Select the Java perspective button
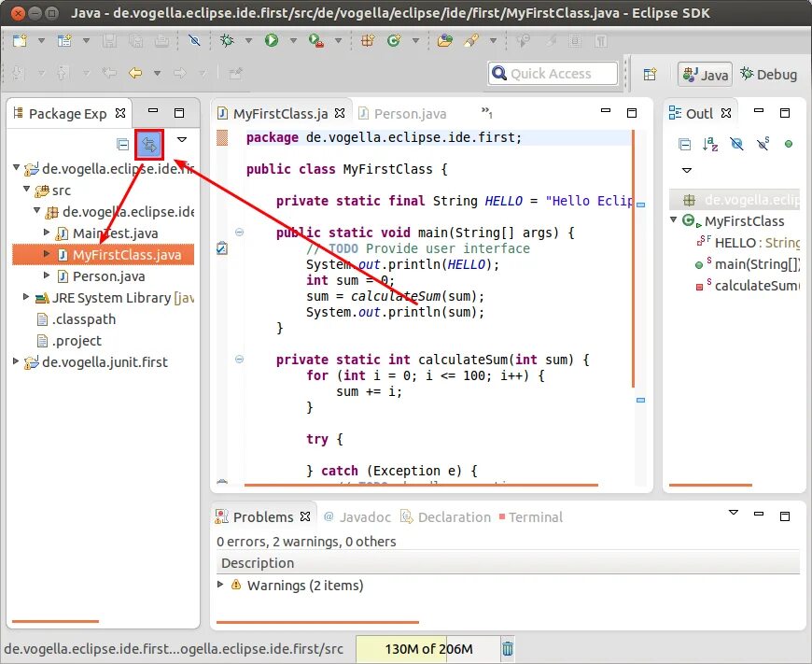Image resolution: width=812 pixels, height=664 pixels. click(x=705, y=75)
